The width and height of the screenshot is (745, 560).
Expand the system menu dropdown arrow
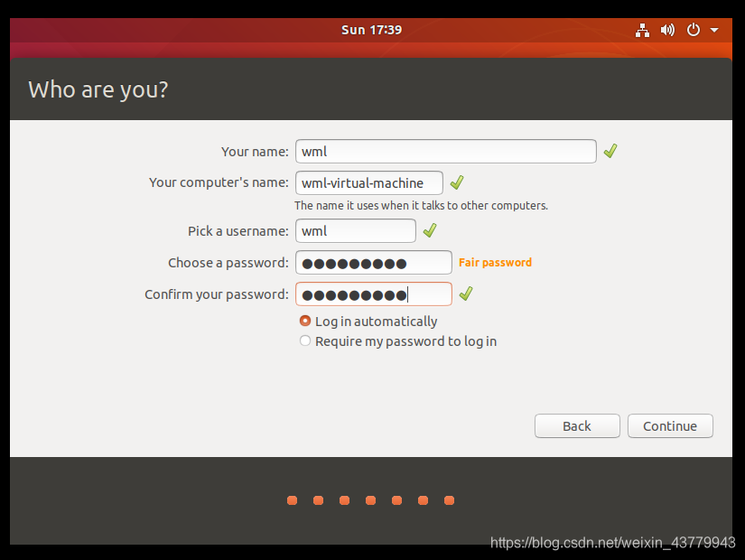(714, 30)
